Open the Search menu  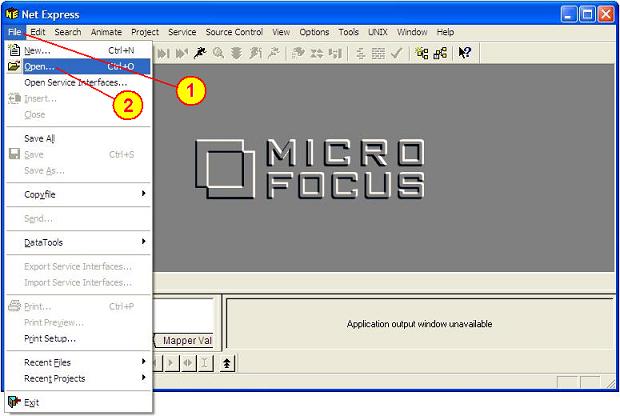[x=68, y=32]
